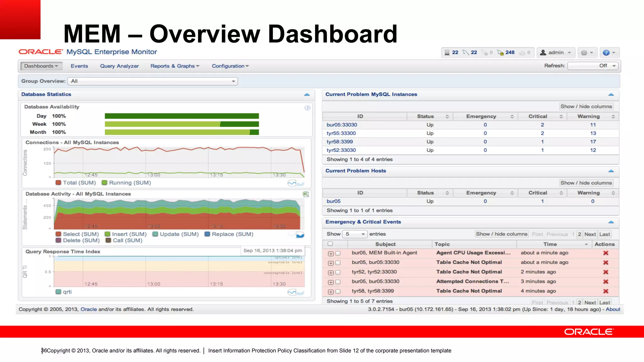Image resolution: width=644 pixels, height=362 pixels.
Task: Sort Warning column in Current Problem Hosts
Action: 613,193
